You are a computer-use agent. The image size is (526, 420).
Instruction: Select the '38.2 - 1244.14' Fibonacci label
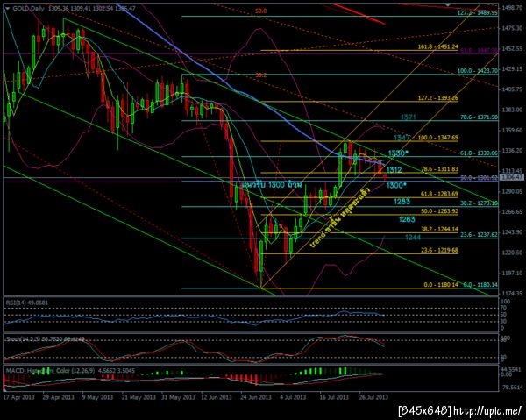tap(439, 229)
